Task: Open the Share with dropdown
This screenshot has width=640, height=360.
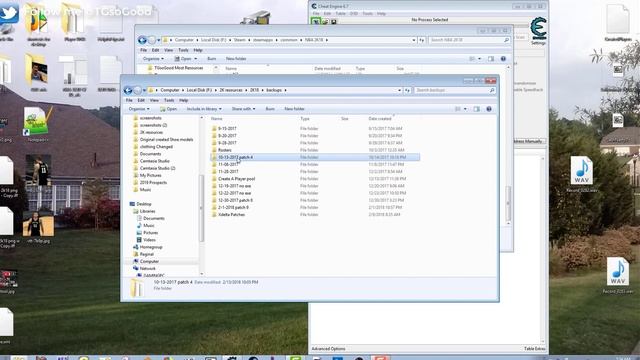Action: click(243, 109)
